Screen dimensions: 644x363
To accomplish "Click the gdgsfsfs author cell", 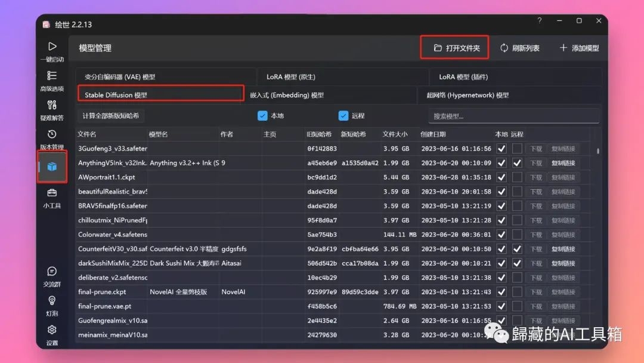I will pos(234,249).
